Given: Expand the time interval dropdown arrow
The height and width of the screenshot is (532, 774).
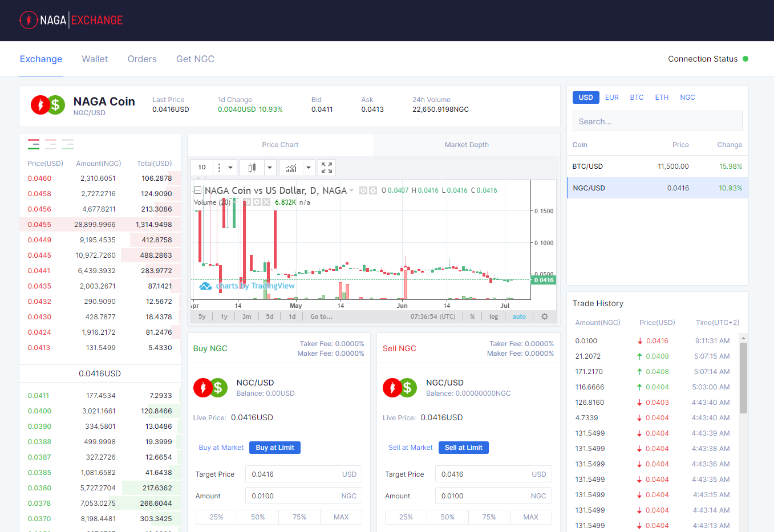Looking at the screenshot, I should [230, 168].
